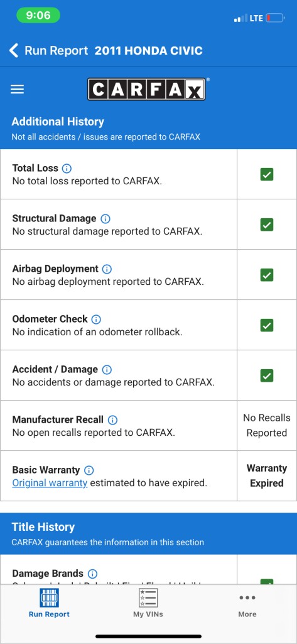Tap the Total Loss info icon
This screenshot has height=644, width=297.
pos(67,168)
